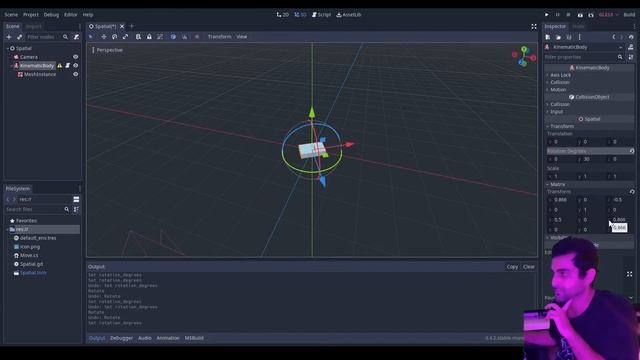Pause the running scene
640x360 pixels.
coord(558,15)
